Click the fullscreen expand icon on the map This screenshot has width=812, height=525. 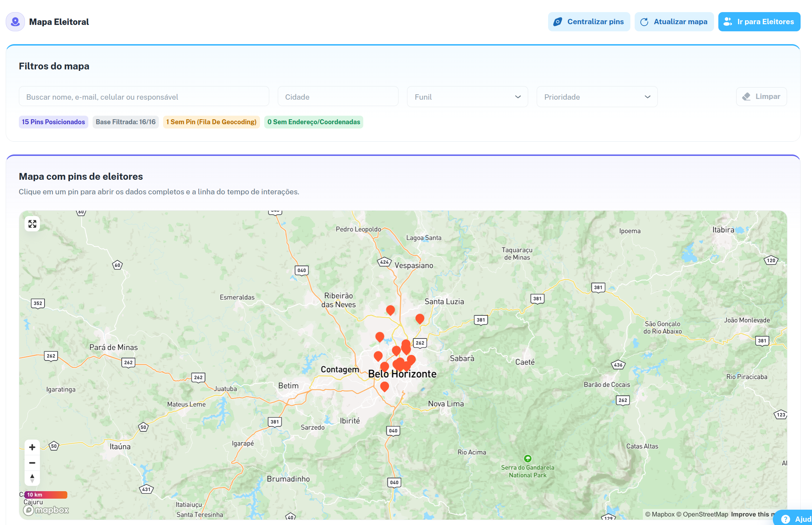32,224
